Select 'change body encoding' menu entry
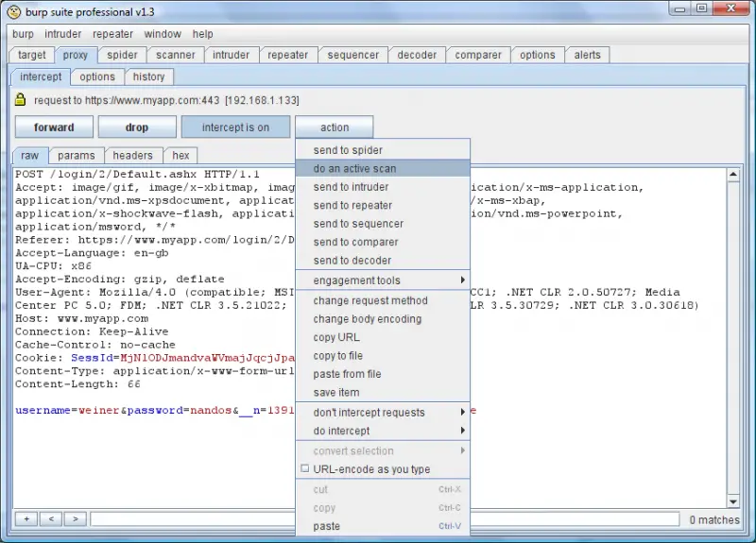The width and height of the screenshot is (756, 543). tap(383, 318)
